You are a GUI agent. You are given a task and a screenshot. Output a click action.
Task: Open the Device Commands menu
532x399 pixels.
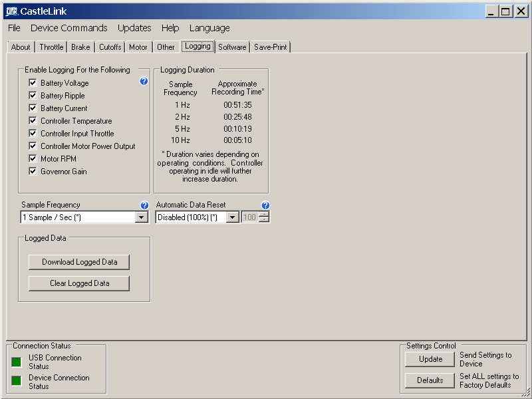coord(68,28)
